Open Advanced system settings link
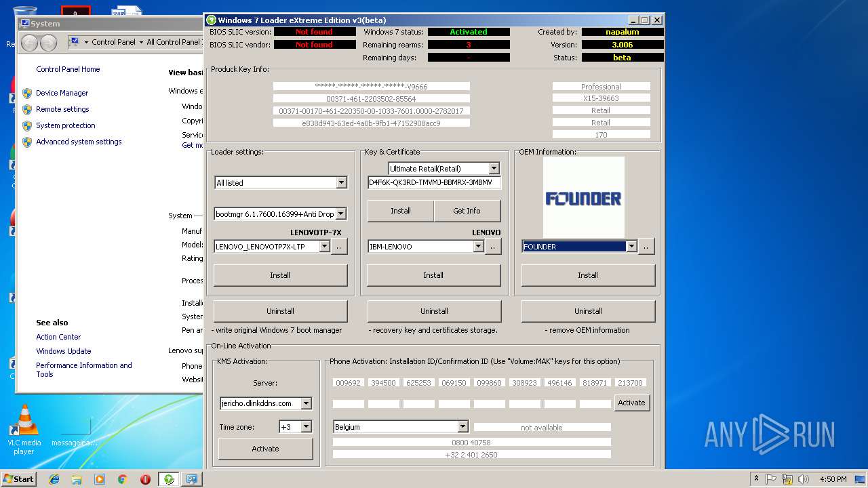 [79, 142]
